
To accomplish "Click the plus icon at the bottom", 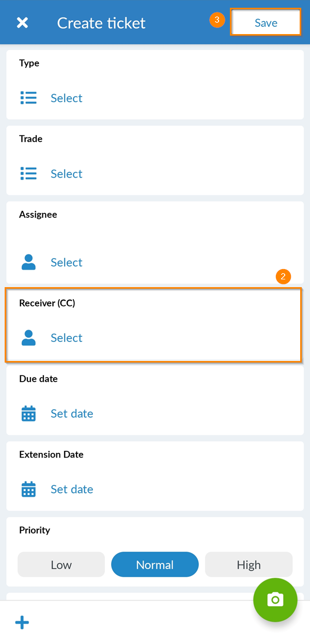I will 22,622.
